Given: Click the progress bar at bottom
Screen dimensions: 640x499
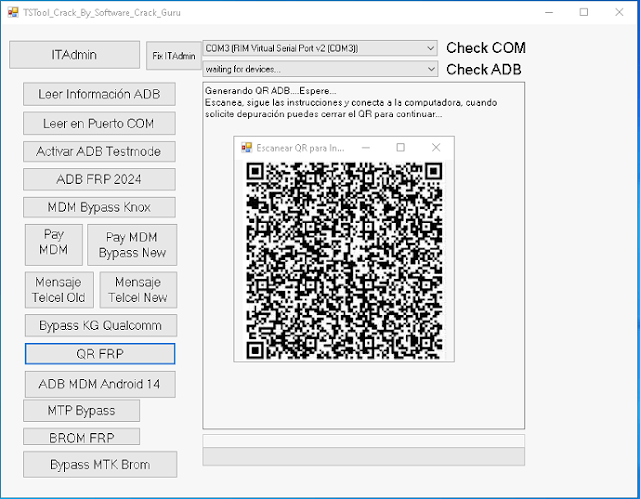Looking at the screenshot, I should coord(364,457).
